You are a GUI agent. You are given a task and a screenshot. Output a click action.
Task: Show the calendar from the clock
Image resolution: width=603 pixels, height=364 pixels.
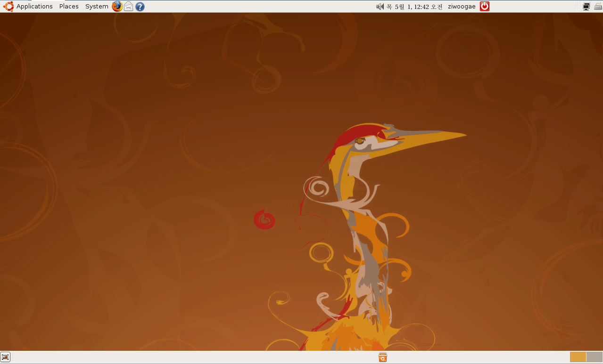[414, 7]
